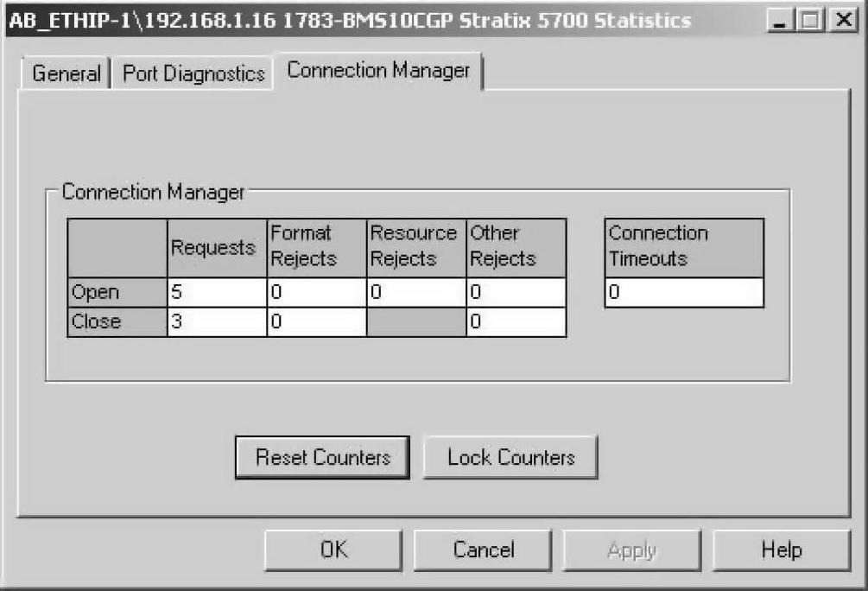Click the Other Rejects column header
Viewport: 868px width, 591px height.
click(516, 248)
